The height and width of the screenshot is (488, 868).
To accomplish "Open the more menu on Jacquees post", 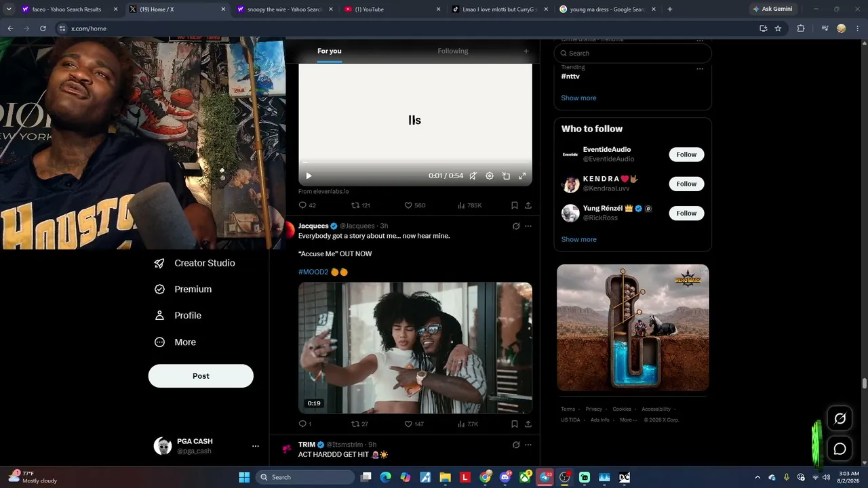I will click(528, 226).
